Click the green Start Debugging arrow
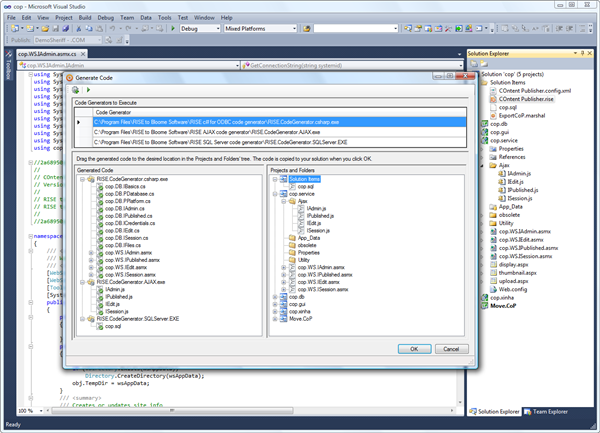600x433 pixels. pos(173,28)
